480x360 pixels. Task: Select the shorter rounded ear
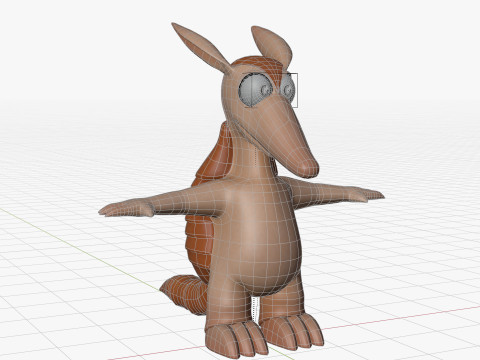click(x=272, y=45)
